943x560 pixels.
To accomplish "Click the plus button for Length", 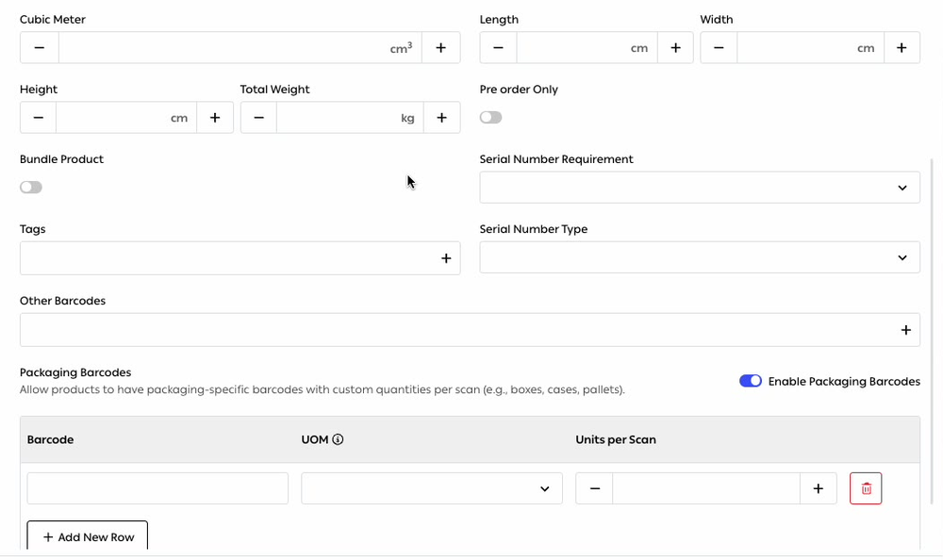I will (675, 47).
